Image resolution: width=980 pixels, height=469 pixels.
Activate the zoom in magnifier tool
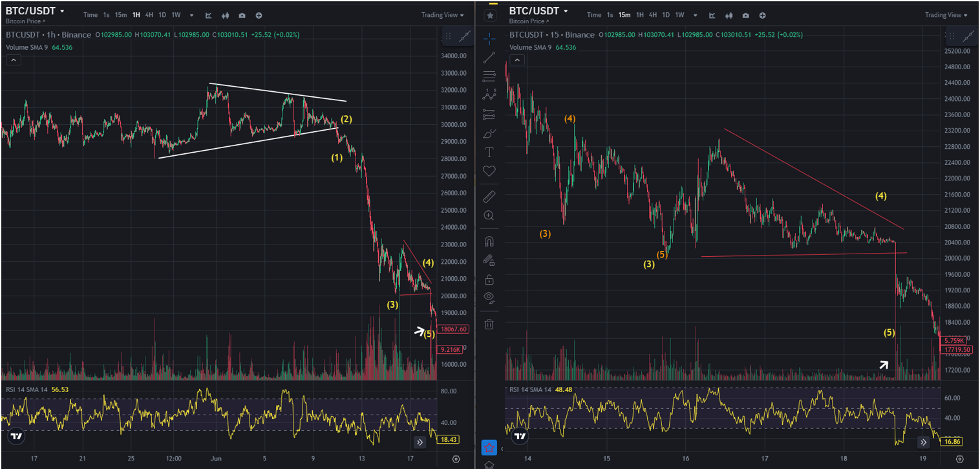click(489, 215)
